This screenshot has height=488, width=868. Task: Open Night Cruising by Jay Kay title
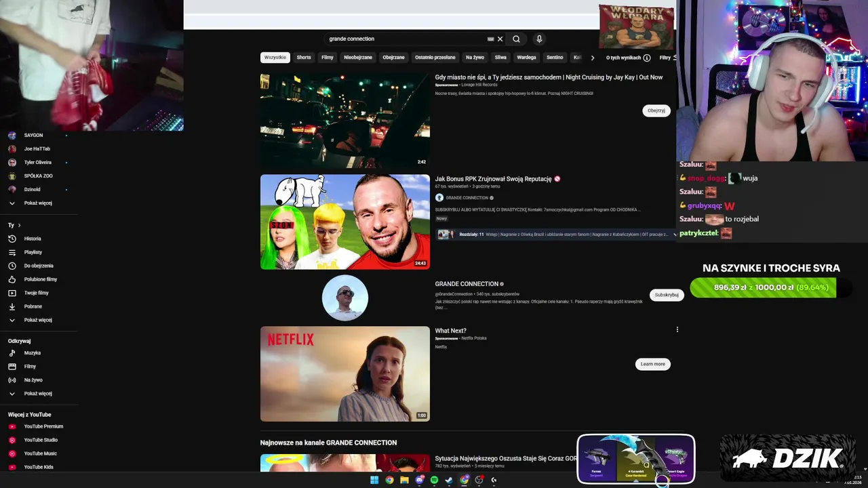549,77
